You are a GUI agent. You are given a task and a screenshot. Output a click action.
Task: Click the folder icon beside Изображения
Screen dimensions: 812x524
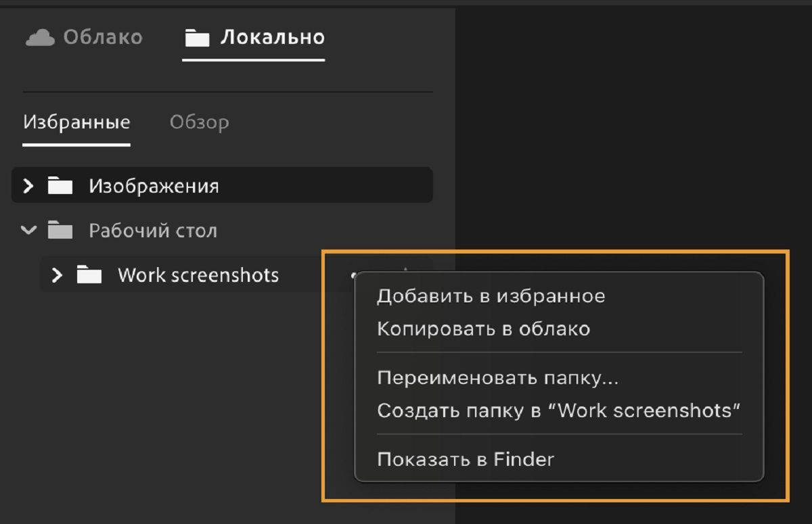click(60, 185)
